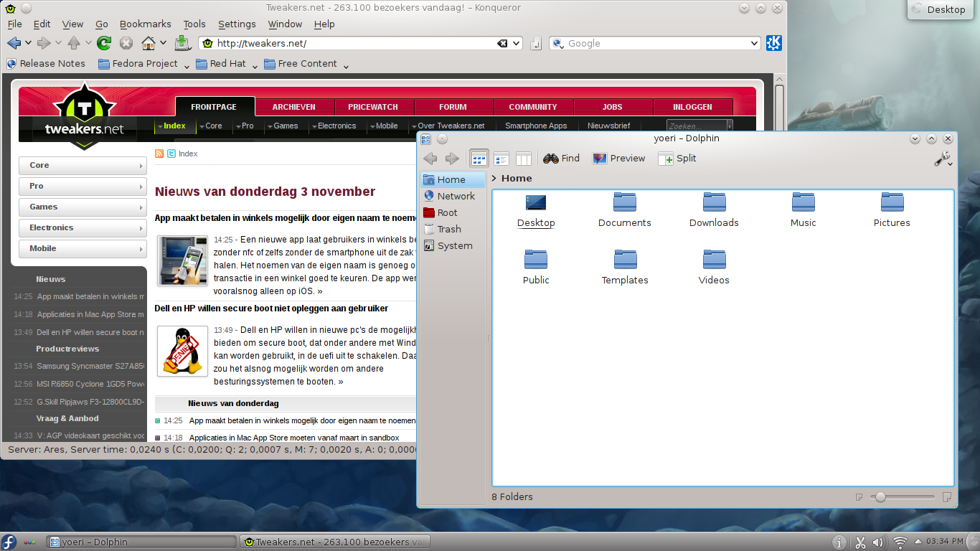Image resolution: width=980 pixels, height=551 pixels.
Task: Select the Desktop folder in Dolphin
Action: tap(536, 211)
